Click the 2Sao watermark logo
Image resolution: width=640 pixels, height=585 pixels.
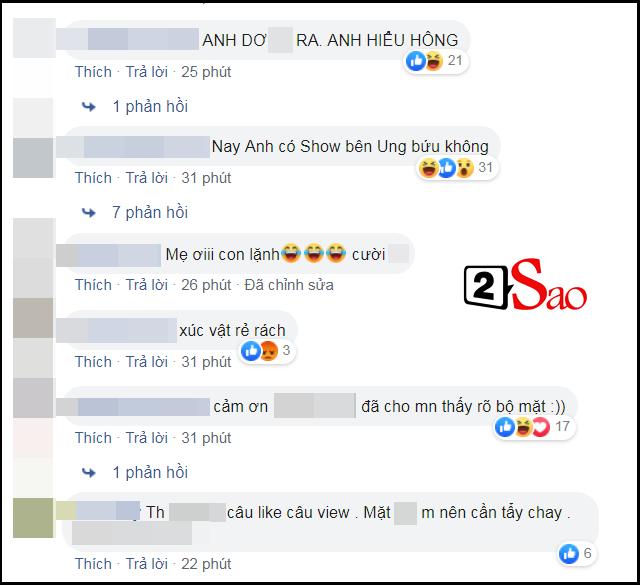point(526,285)
